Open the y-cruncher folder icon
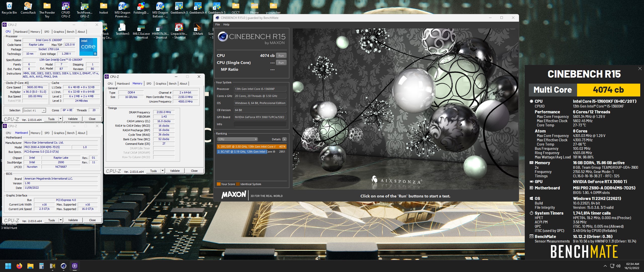Screen dimensions: 644x272 point(273,8)
